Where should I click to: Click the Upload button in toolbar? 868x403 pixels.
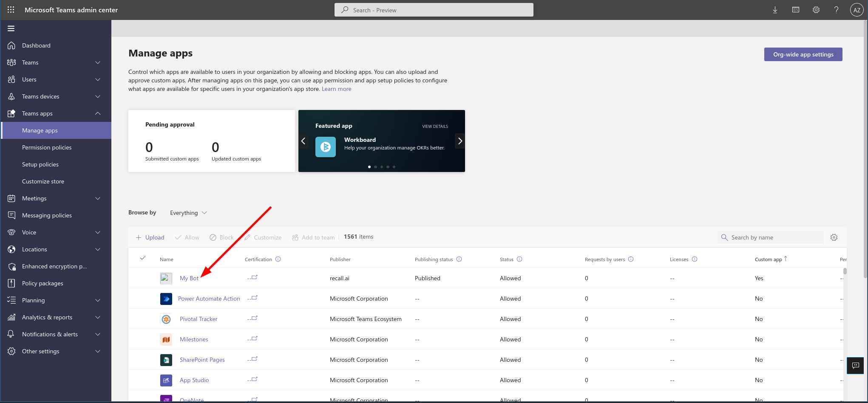[x=150, y=237]
